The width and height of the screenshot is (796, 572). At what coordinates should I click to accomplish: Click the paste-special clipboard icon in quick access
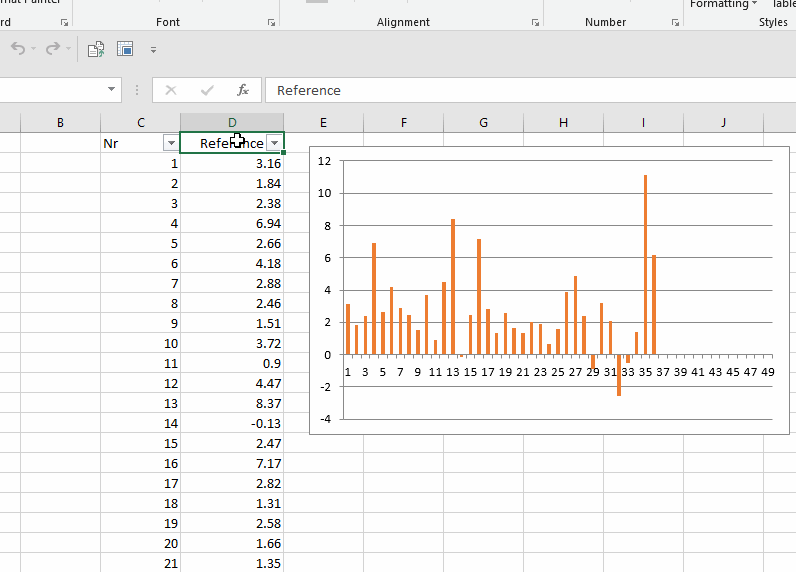[x=96, y=49]
